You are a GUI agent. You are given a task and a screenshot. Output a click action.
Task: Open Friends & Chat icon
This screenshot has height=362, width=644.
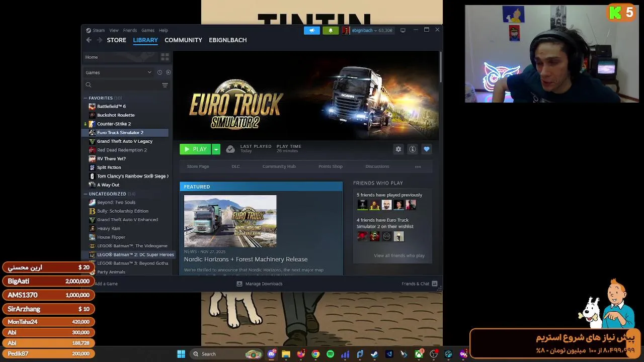[435, 284]
